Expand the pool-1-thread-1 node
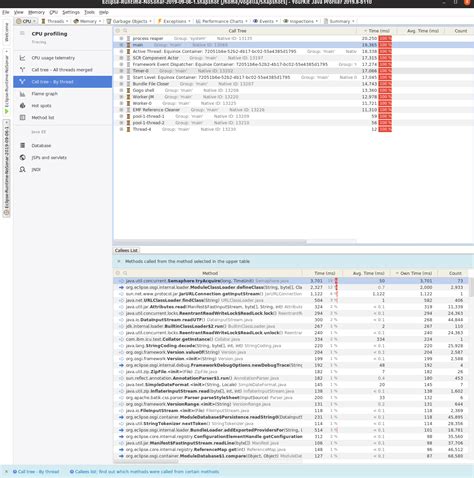The image size is (474, 478). click(x=121, y=116)
